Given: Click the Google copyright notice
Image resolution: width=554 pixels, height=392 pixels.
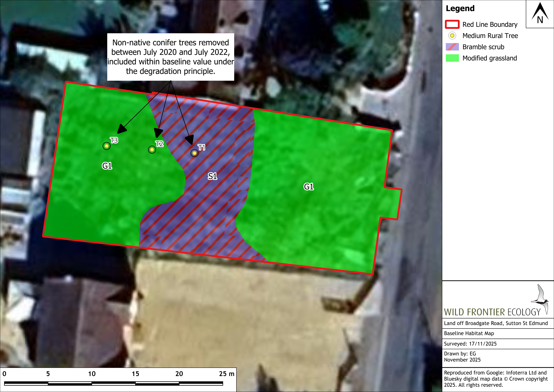Looking at the screenshot, I should (496, 379).
